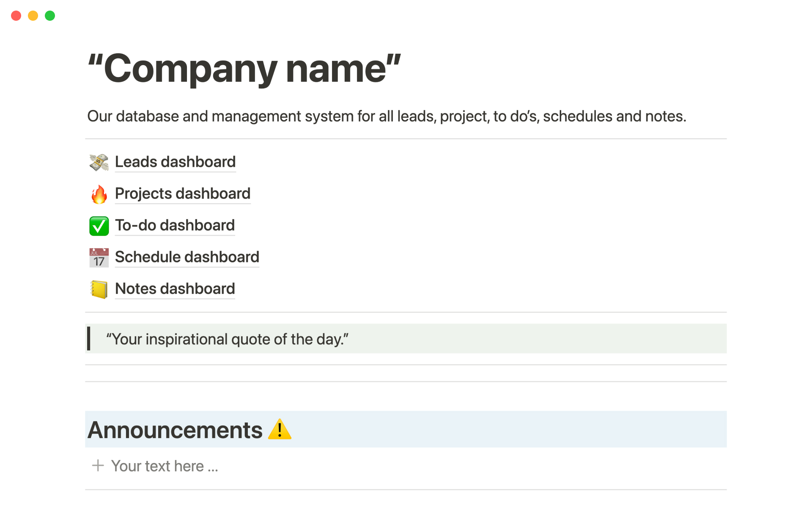Viewport: 812px width, 508px height.
Task: Click the red close window button
Action: [x=16, y=16]
